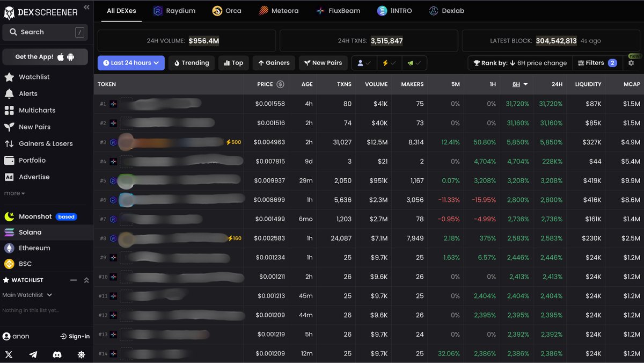
Task: Click the Get the App button
Action: (45, 56)
